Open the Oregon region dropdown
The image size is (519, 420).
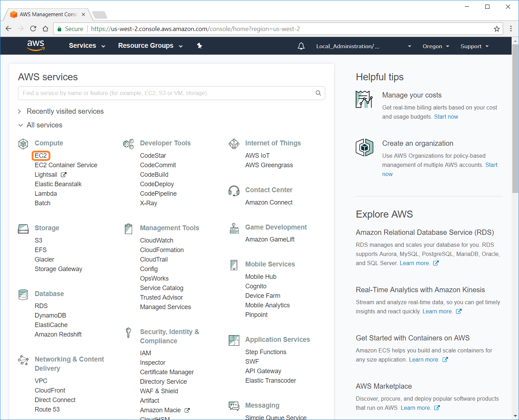[436, 46]
